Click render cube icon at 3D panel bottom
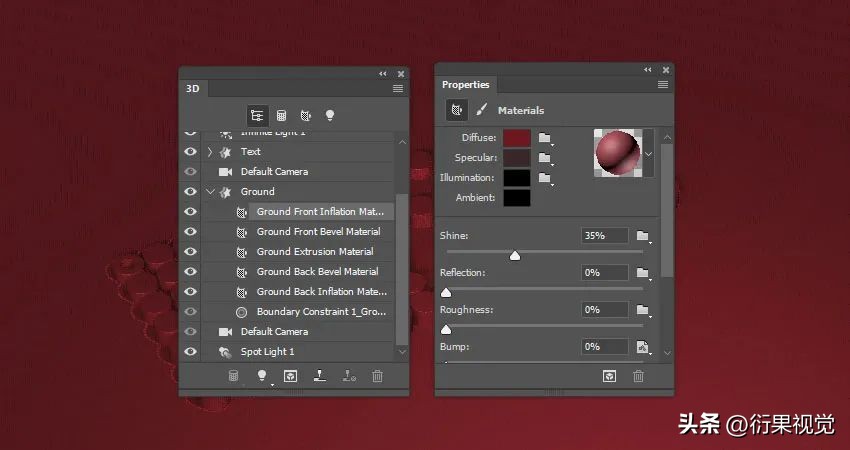 click(x=291, y=376)
